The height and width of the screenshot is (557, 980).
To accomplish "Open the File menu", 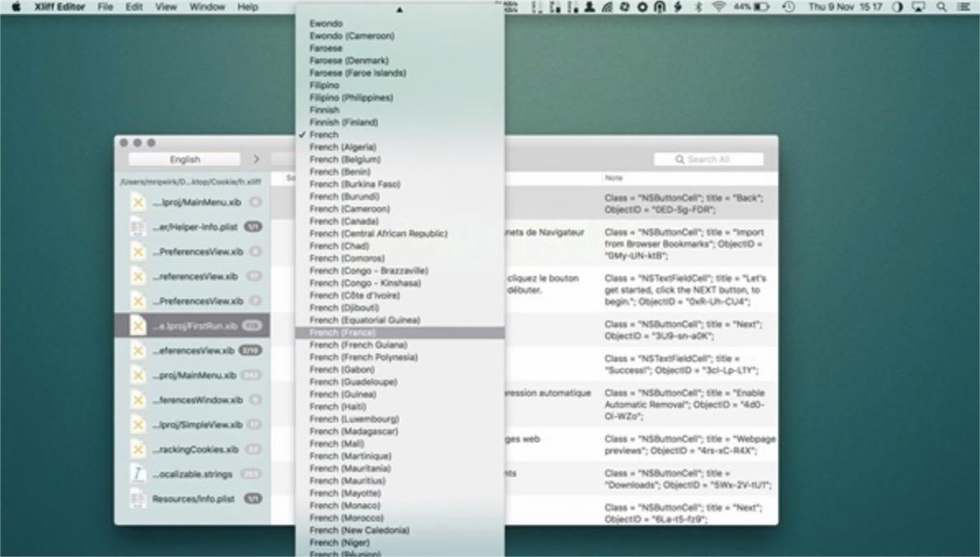I will coord(105,7).
